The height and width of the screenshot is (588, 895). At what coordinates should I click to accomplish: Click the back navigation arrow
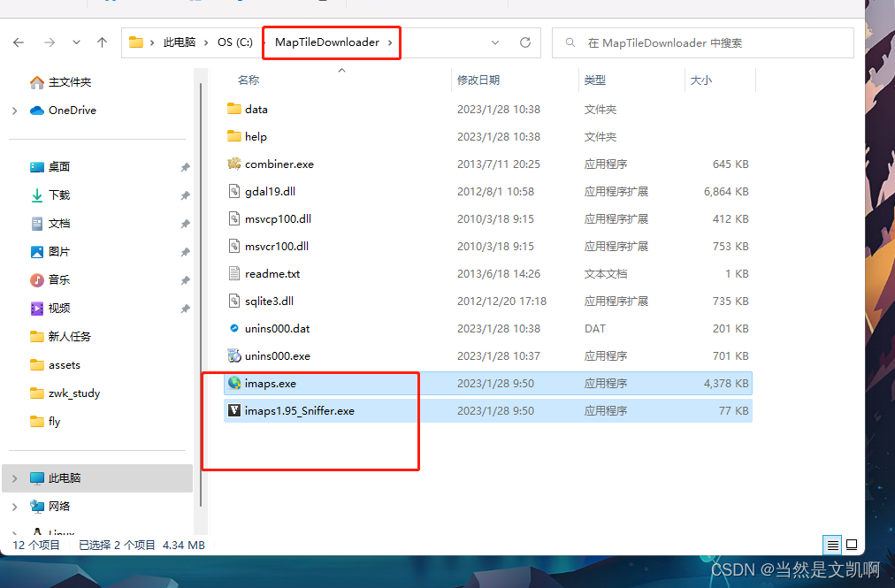pos(19,42)
